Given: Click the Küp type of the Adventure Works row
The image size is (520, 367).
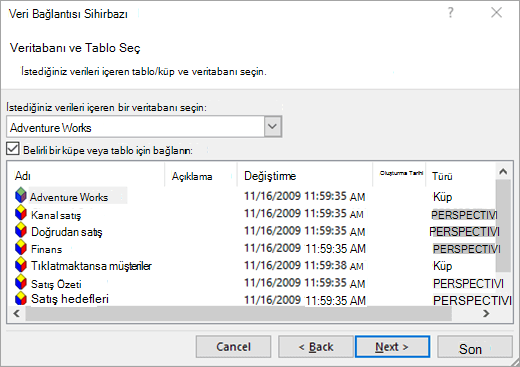Looking at the screenshot, I should coord(443,197).
